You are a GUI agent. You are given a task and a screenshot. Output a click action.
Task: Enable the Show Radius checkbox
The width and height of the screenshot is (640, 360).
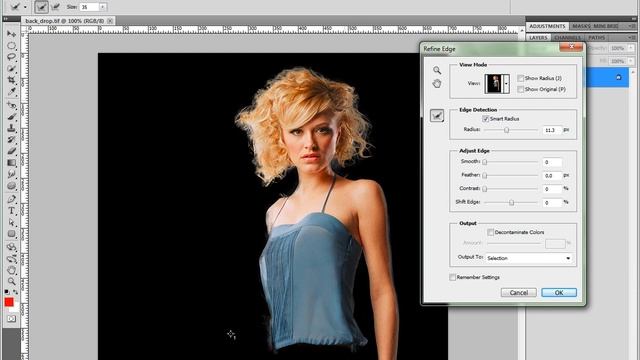(520, 78)
